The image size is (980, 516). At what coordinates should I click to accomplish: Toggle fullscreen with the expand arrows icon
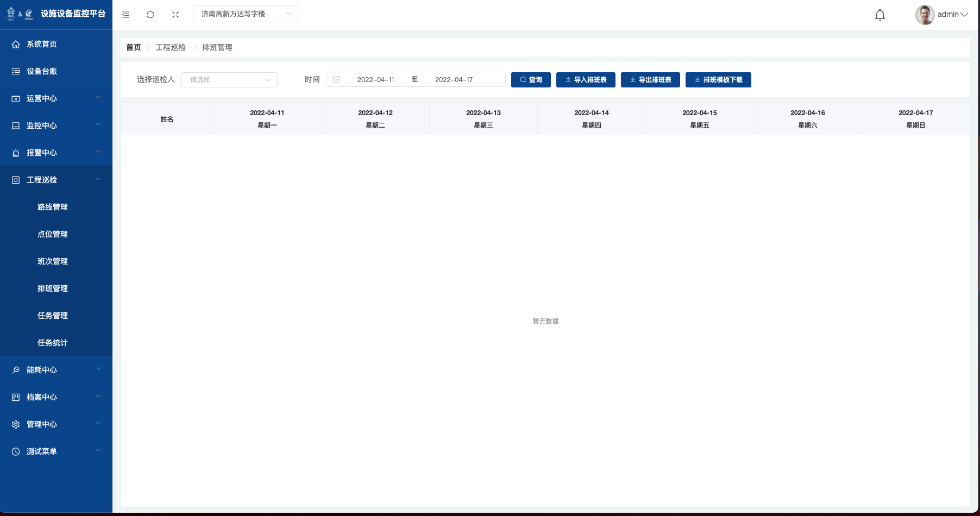pyautogui.click(x=175, y=15)
